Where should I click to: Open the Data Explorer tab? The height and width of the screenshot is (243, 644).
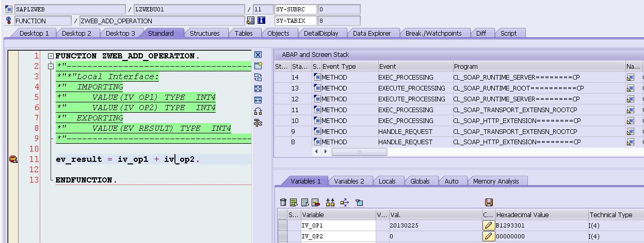[372, 33]
